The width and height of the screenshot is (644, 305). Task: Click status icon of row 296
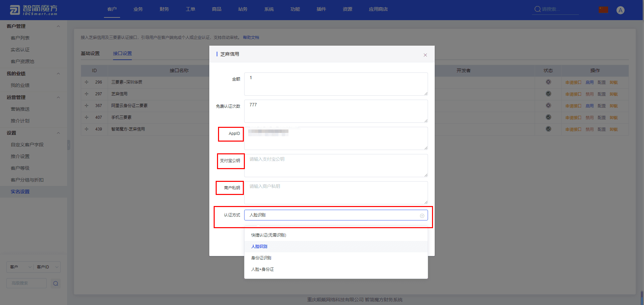coord(548,82)
